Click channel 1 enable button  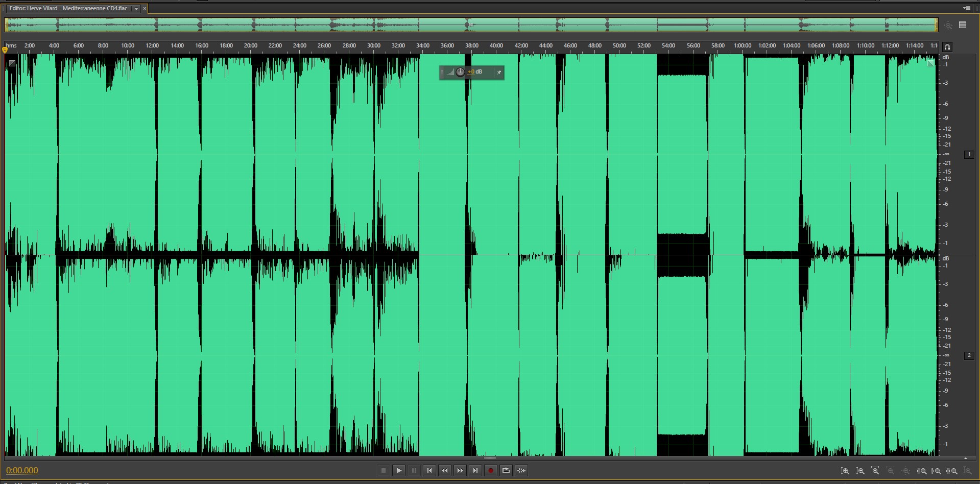pyautogui.click(x=969, y=154)
